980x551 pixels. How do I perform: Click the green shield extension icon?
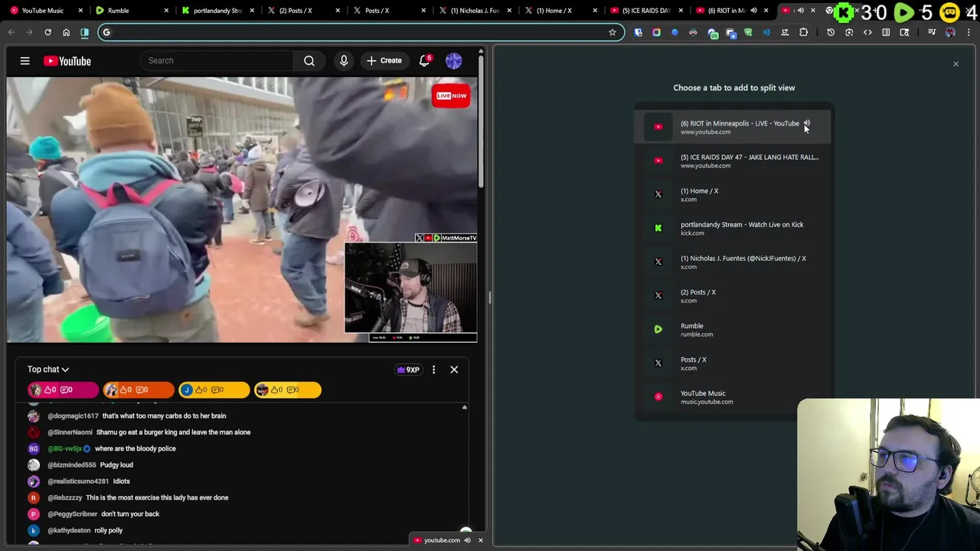[x=748, y=32]
